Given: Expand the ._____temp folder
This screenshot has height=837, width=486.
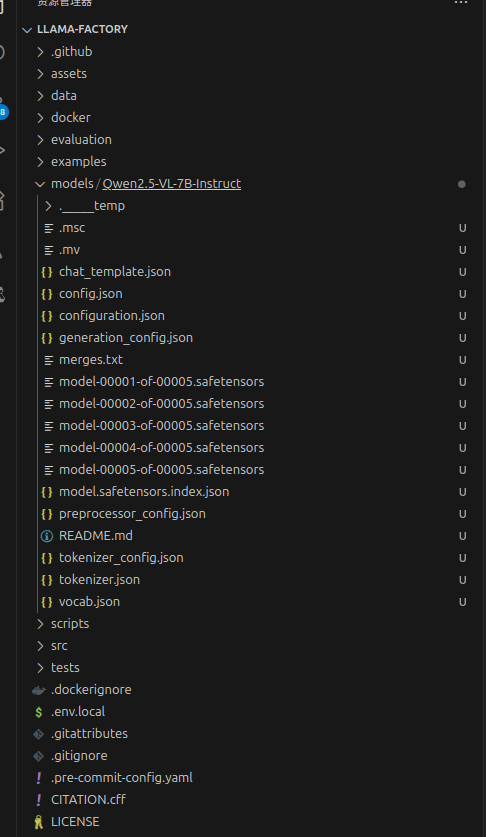Looking at the screenshot, I should 48,206.
